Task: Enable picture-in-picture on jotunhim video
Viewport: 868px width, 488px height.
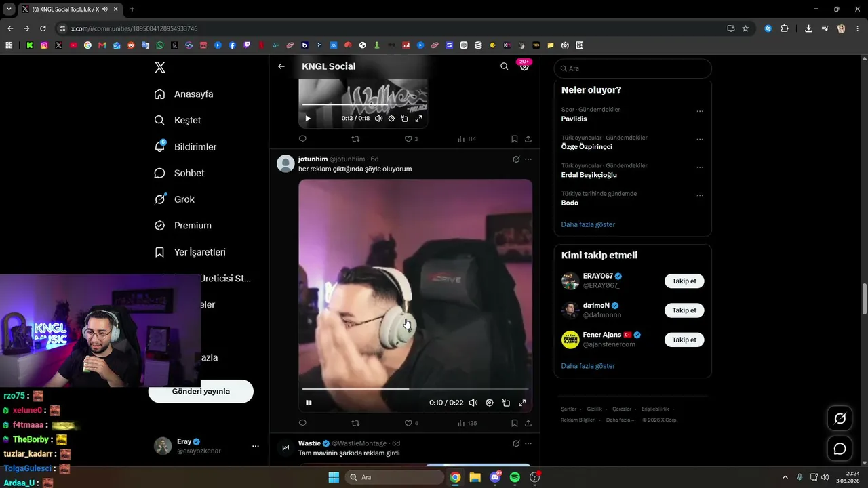Action: point(506,403)
